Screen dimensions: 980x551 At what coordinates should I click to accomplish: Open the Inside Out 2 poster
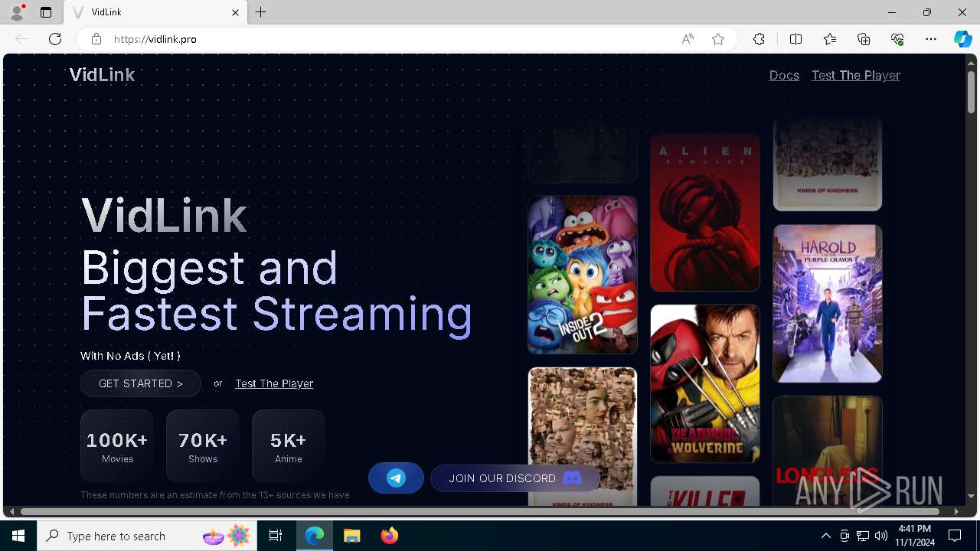point(583,275)
